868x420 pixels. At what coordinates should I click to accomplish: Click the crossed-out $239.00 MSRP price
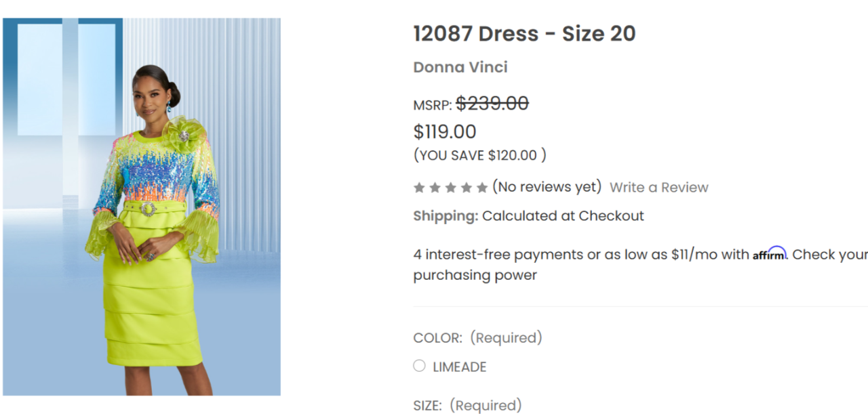click(492, 104)
